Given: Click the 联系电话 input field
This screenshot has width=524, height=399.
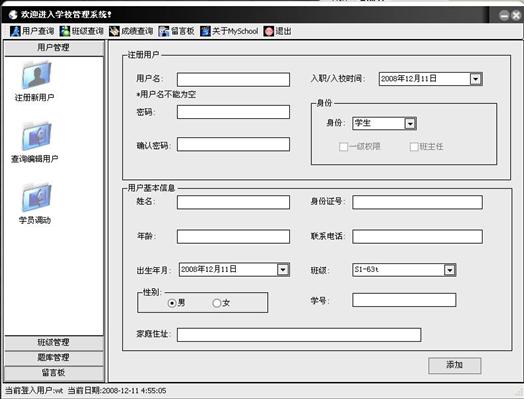Looking at the screenshot, I should 417,237.
